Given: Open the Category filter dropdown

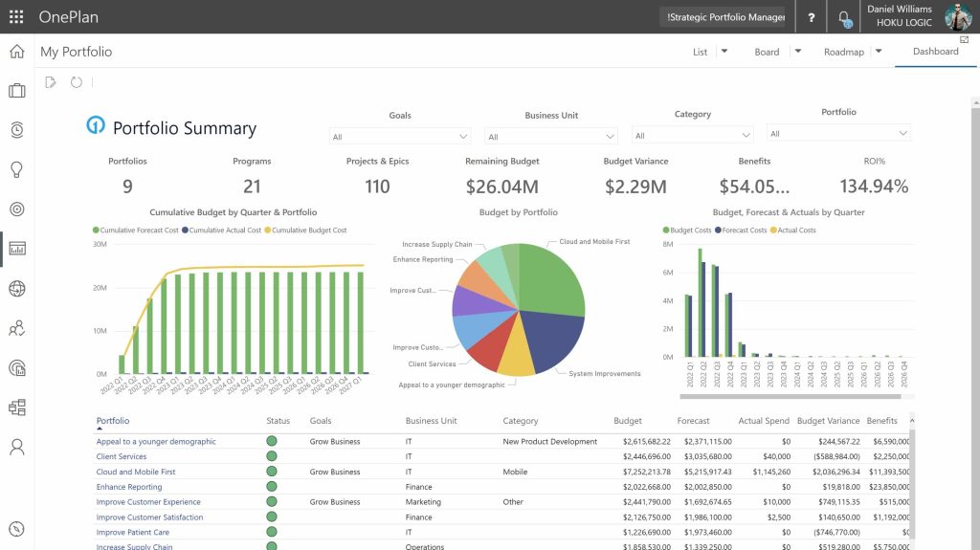Looking at the screenshot, I should (x=693, y=135).
